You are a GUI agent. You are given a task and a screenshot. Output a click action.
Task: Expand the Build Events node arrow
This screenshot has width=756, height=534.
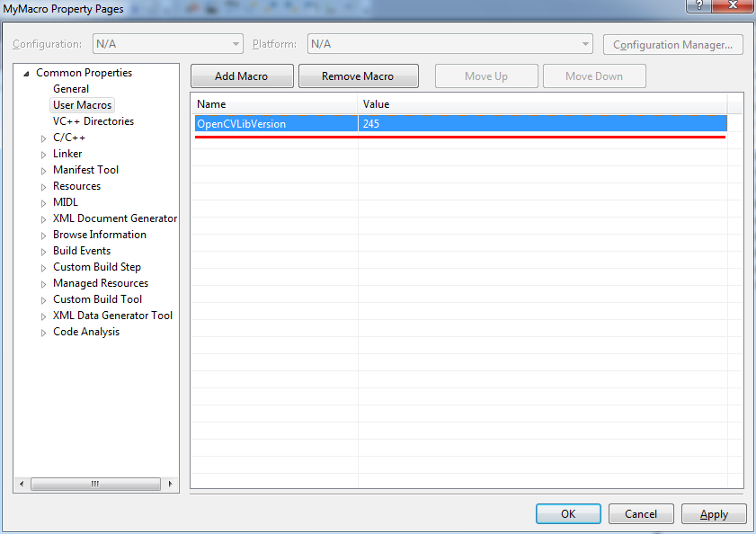43,252
